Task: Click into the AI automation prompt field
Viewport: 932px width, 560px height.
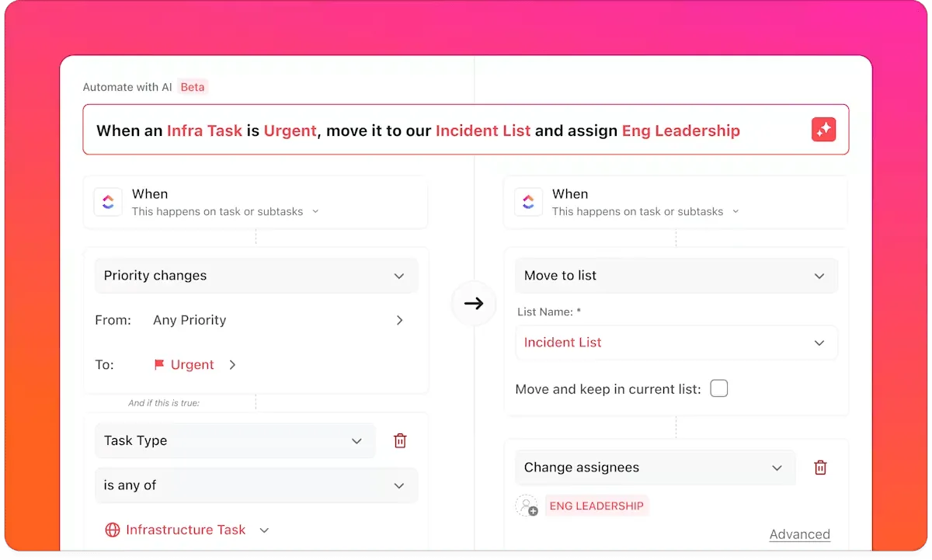Action: click(x=466, y=130)
